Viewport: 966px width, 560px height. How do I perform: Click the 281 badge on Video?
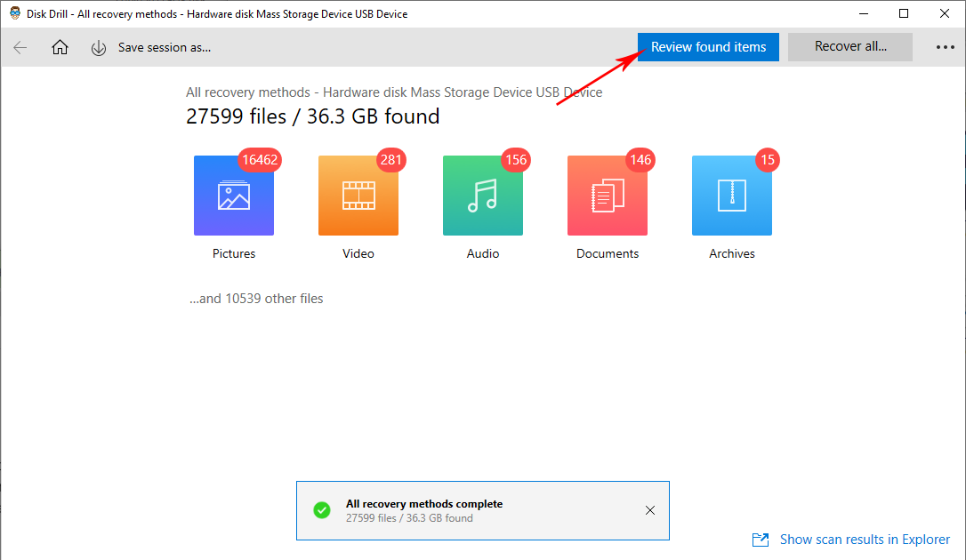point(391,160)
